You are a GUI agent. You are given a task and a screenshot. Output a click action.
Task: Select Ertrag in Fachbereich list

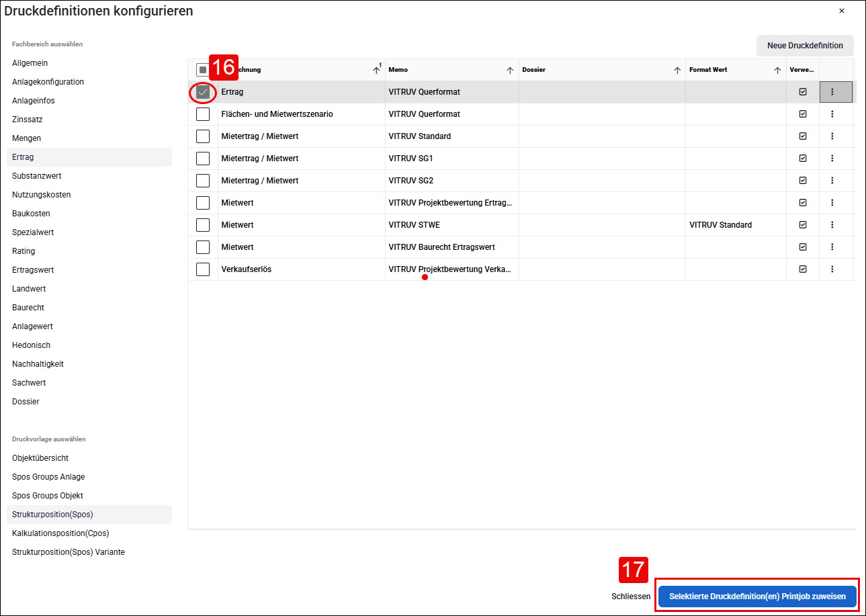point(89,157)
